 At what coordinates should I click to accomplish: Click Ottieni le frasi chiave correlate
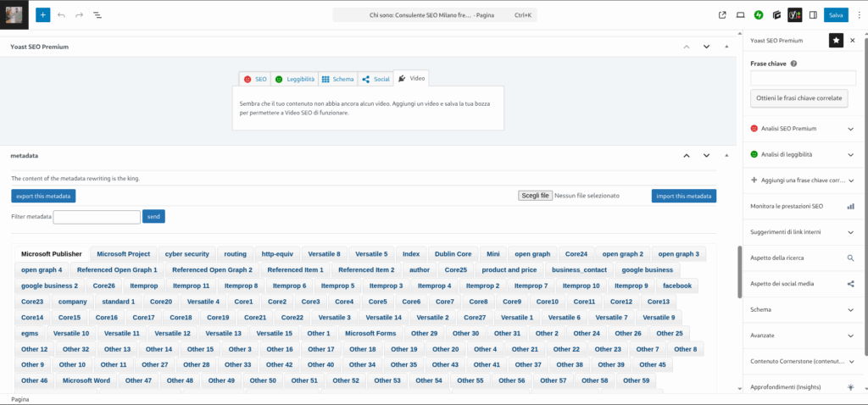click(x=798, y=98)
